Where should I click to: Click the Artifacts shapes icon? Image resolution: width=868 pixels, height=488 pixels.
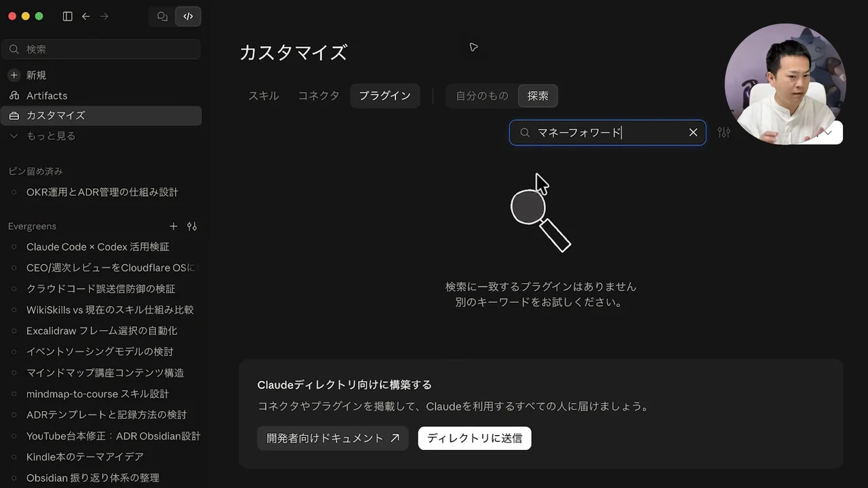tap(14, 96)
